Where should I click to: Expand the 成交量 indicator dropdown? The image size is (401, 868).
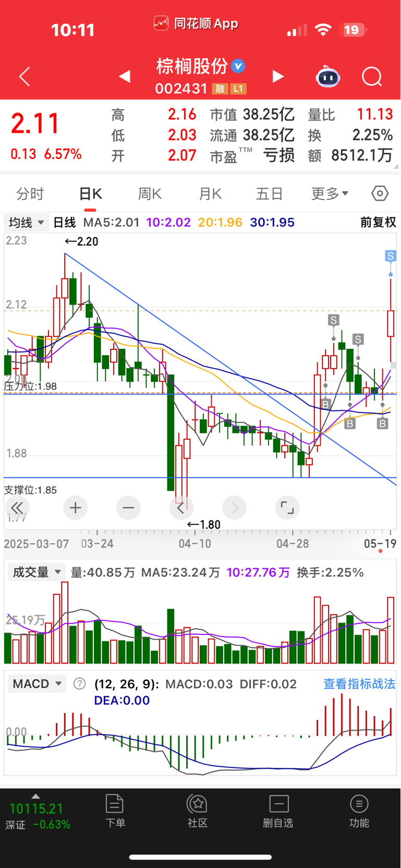point(35,572)
